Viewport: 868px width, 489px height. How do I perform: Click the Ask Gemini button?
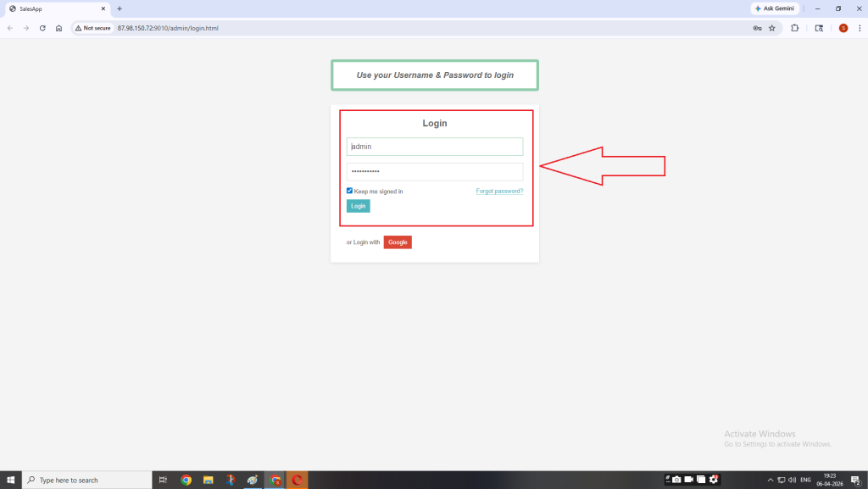point(774,8)
